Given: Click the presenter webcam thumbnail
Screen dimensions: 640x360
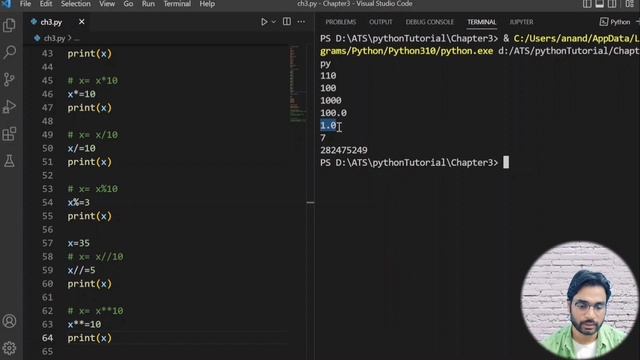Looking at the screenshot, I should pyautogui.click(x=580, y=300).
